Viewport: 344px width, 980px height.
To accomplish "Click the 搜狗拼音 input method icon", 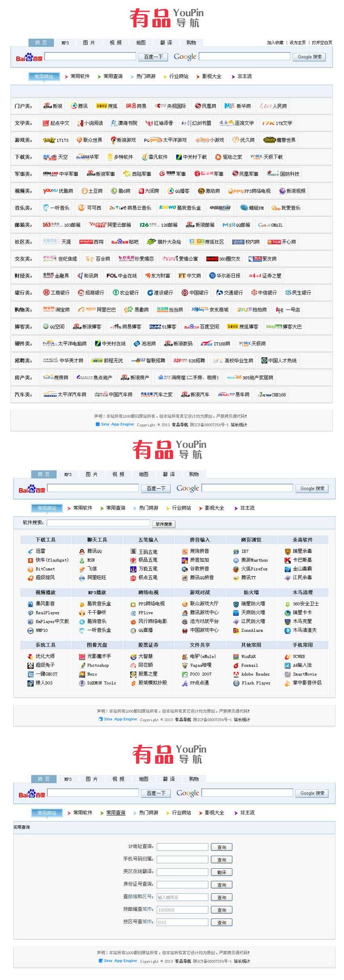I will coord(185,551).
